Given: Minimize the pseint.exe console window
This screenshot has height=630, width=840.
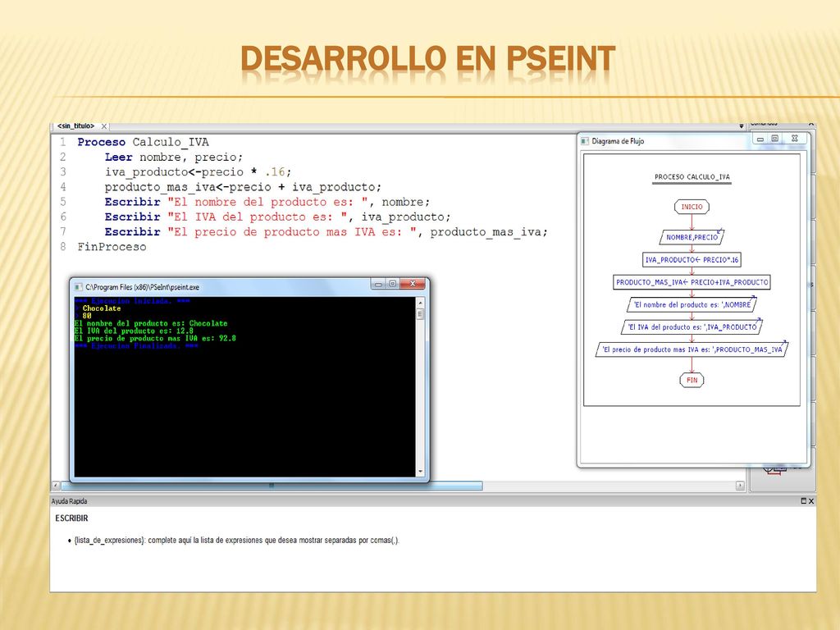Looking at the screenshot, I should [x=378, y=284].
